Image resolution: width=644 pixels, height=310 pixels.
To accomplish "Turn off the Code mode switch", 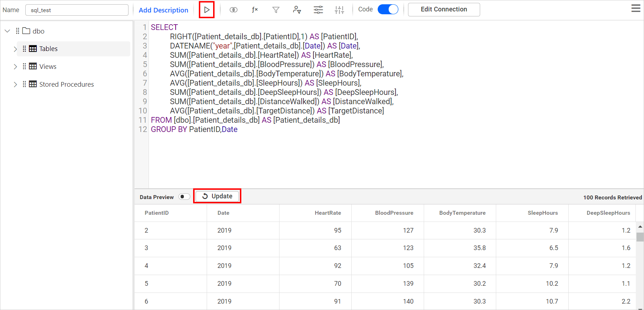I will pyautogui.click(x=388, y=9).
